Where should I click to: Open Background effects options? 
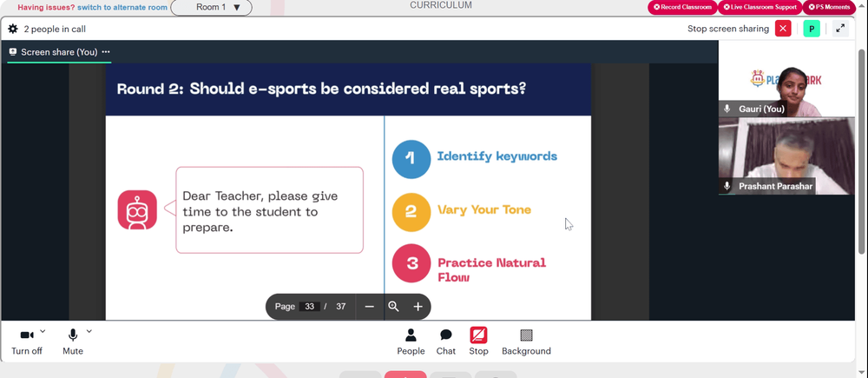click(x=527, y=342)
